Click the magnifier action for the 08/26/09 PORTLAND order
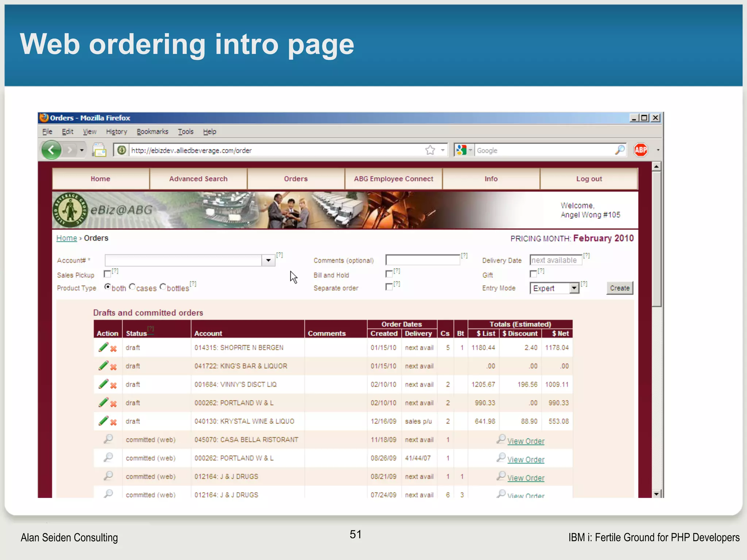The height and width of the screenshot is (560, 747). coord(108,457)
